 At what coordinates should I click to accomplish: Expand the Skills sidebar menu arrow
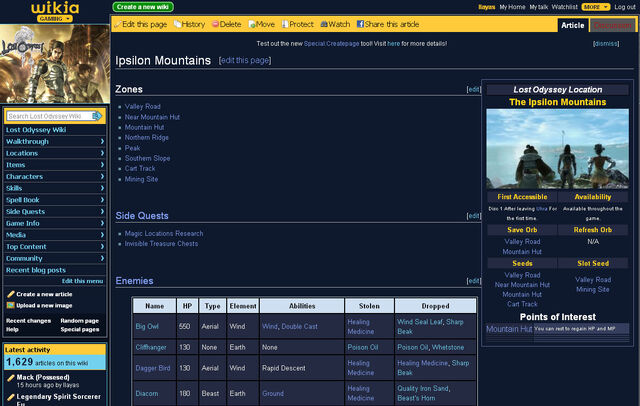[x=102, y=188]
